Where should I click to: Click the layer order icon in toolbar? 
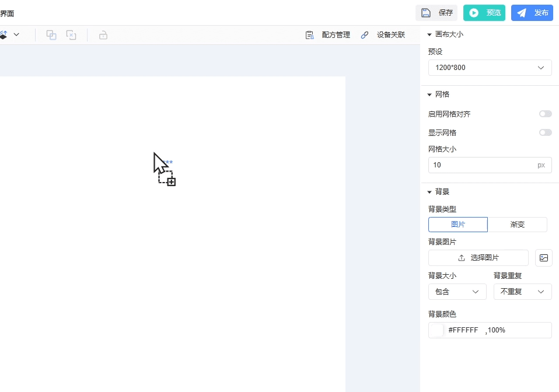pos(3,35)
